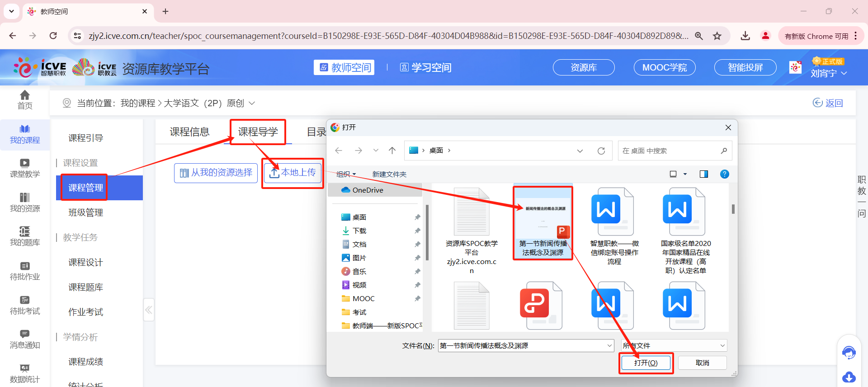The height and width of the screenshot is (387, 868).
Task: Click the 打开 button
Action: [x=646, y=363]
